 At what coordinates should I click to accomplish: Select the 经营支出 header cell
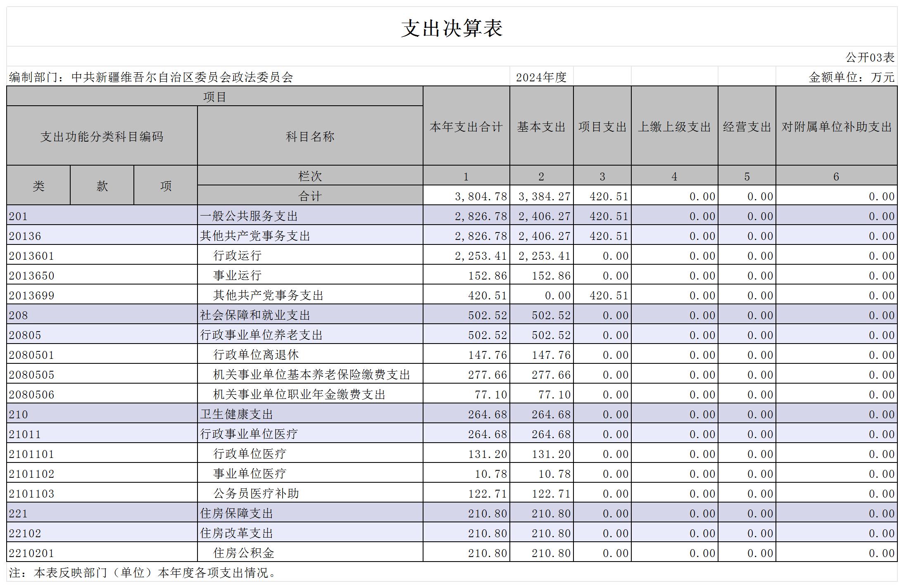coord(747,127)
